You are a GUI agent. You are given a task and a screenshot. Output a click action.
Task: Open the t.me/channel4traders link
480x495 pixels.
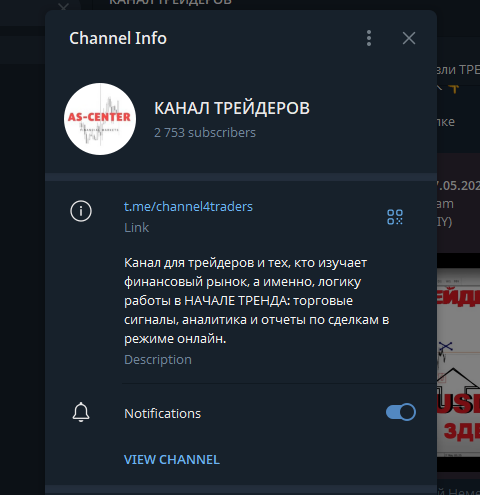pos(188,207)
